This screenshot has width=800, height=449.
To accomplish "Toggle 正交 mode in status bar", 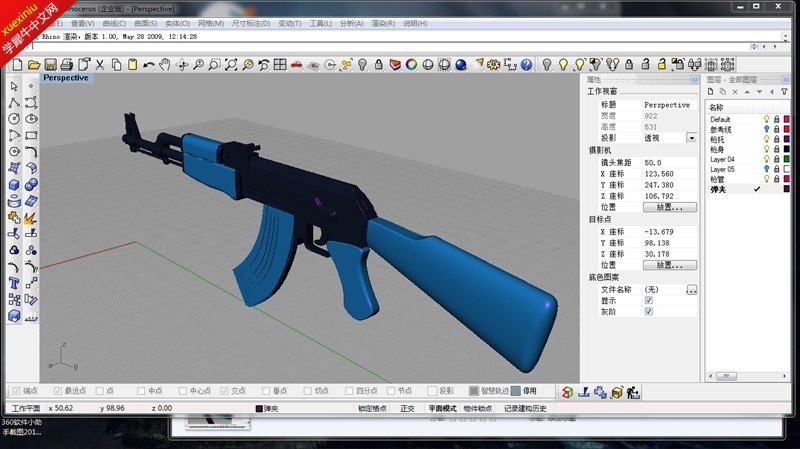I will (407, 408).
